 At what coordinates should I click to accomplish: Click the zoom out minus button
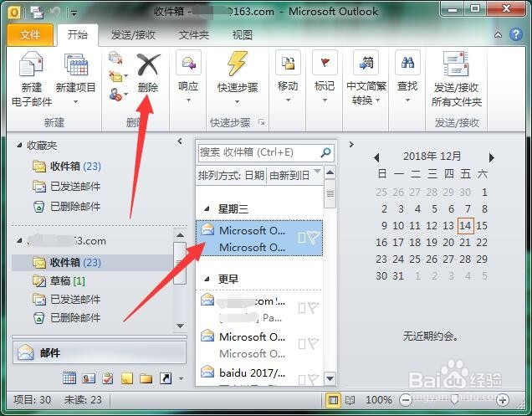[406, 400]
